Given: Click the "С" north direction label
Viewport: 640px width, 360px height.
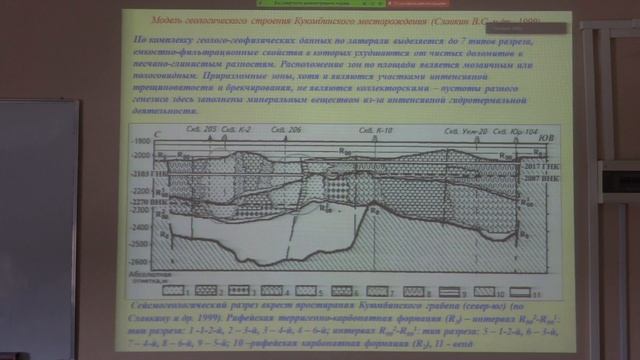Looking at the screenshot, I should coord(157,134).
